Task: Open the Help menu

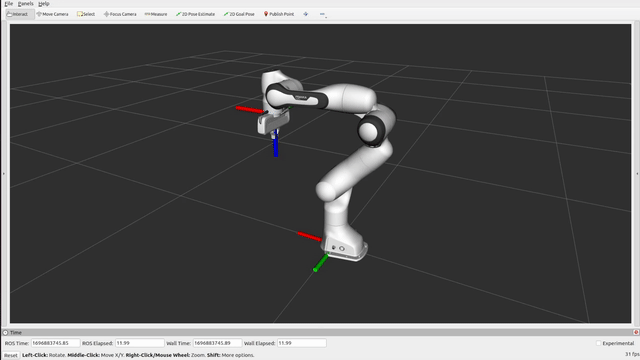Action: click(44, 4)
